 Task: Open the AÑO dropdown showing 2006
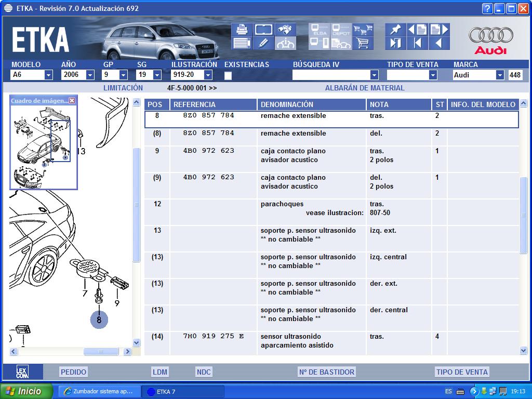90,75
